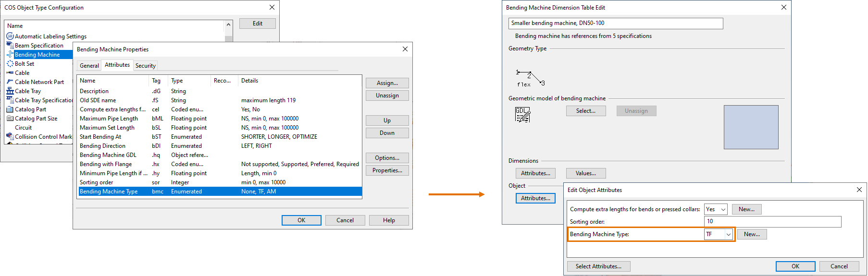Select the Bending Direction attribute row
Image resolution: width=868 pixels, height=276 pixels.
[x=102, y=146]
